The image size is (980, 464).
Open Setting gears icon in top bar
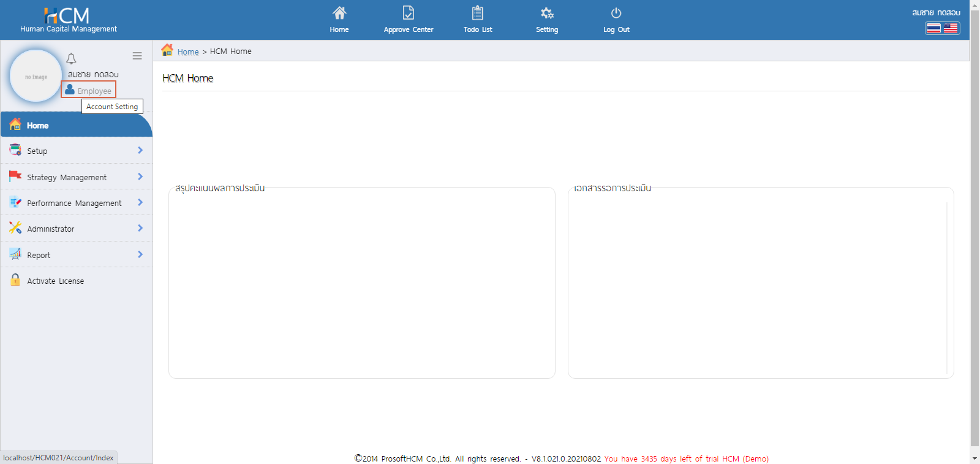(547, 13)
